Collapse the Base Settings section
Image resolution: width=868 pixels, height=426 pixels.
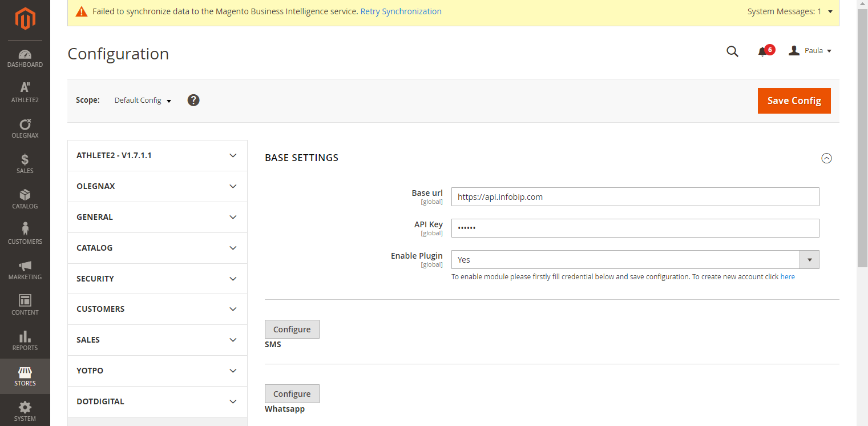(x=826, y=158)
